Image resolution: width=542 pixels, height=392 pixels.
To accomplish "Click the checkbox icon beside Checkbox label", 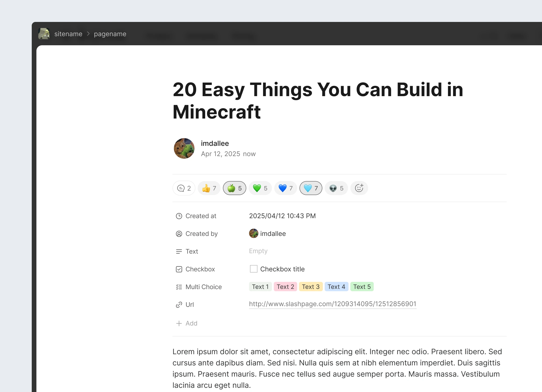I will click(x=179, y=269).
